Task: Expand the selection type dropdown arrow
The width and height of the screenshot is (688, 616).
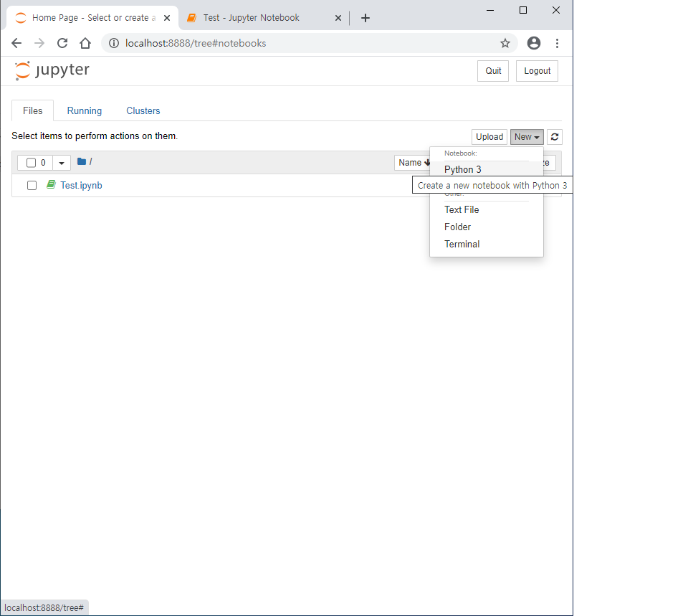Action: tap(62, 163)
